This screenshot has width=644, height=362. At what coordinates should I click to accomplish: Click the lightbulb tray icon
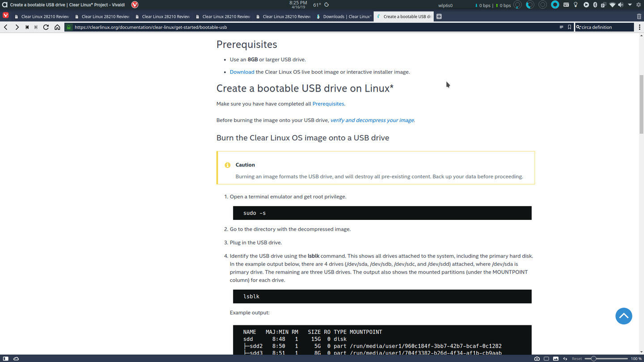tap(576, 5)
